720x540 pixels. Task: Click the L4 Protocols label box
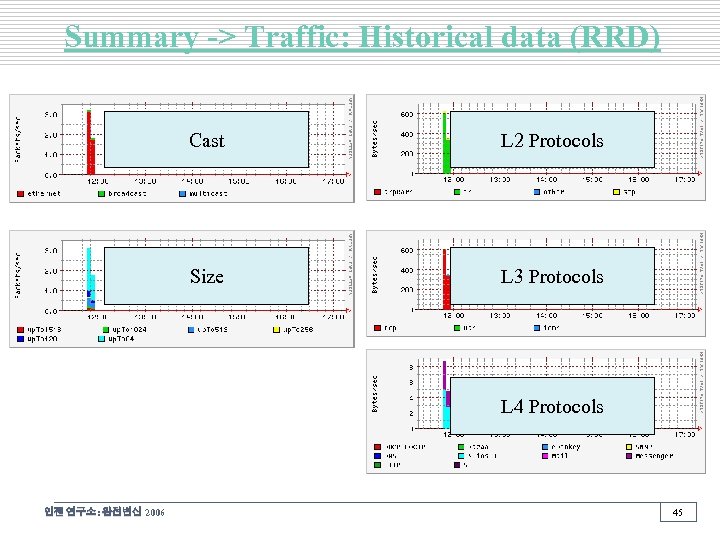coord(552,405)
